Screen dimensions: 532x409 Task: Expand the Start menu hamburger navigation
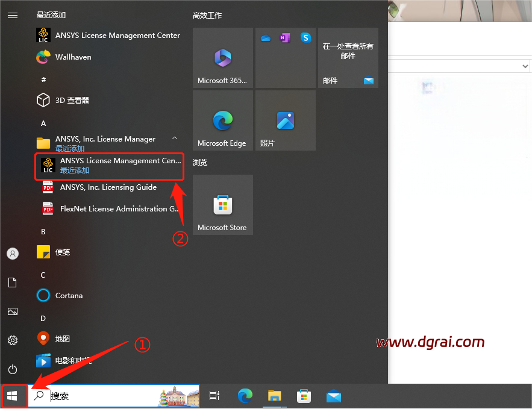(x=13, y=16)
